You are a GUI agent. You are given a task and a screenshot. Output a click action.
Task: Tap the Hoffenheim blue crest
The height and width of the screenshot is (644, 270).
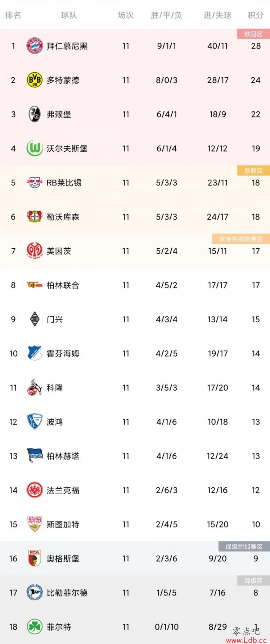pyautogui.click(x=35, y=354)
